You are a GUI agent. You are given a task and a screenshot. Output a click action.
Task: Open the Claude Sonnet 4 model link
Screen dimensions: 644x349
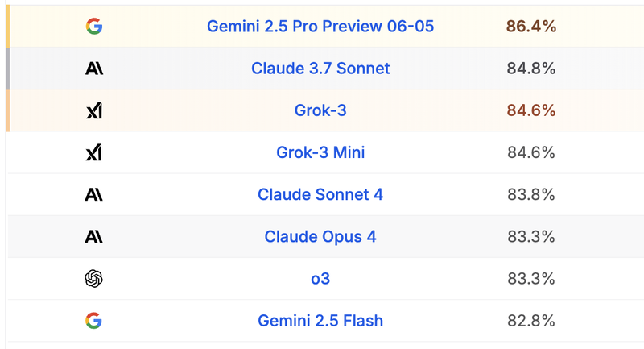coord(320,194)
